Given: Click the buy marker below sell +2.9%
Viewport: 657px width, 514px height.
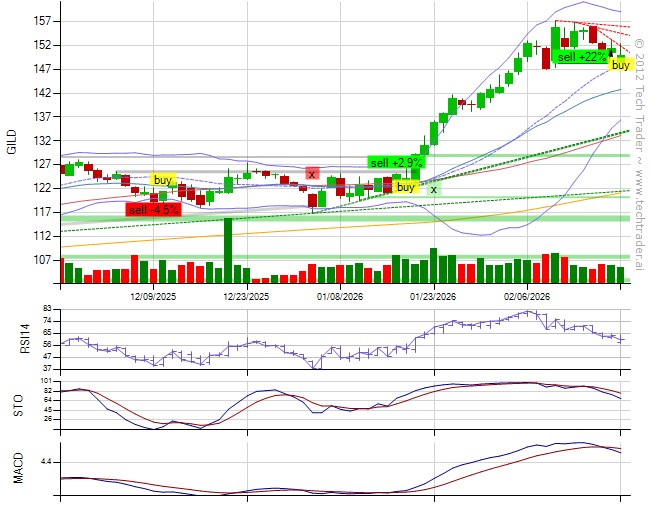Looking at the screenshot, I should [406, 187].
